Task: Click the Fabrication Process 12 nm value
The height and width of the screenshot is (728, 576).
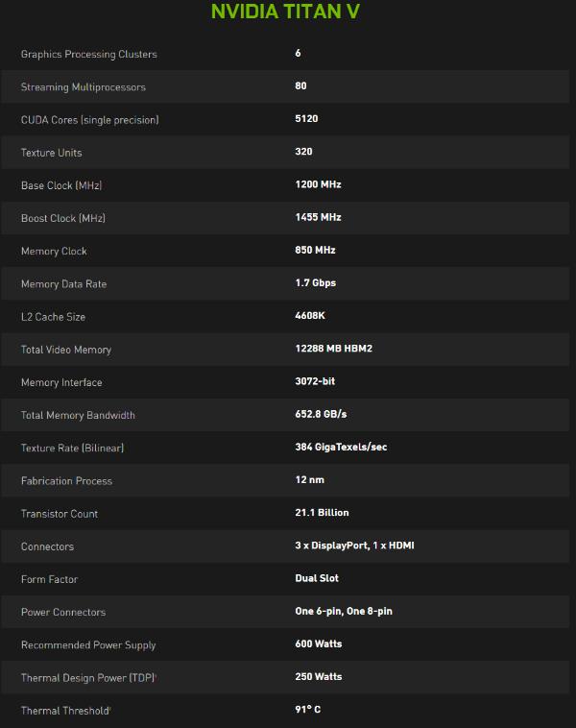Action: pyautogui.click(x=309, y=479)
